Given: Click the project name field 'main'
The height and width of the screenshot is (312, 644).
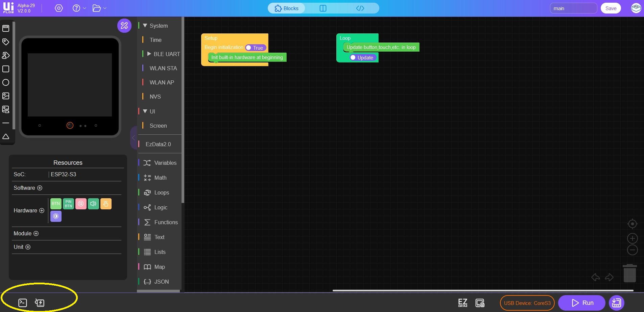Looking at the screenshot, I should pos(573,8).
